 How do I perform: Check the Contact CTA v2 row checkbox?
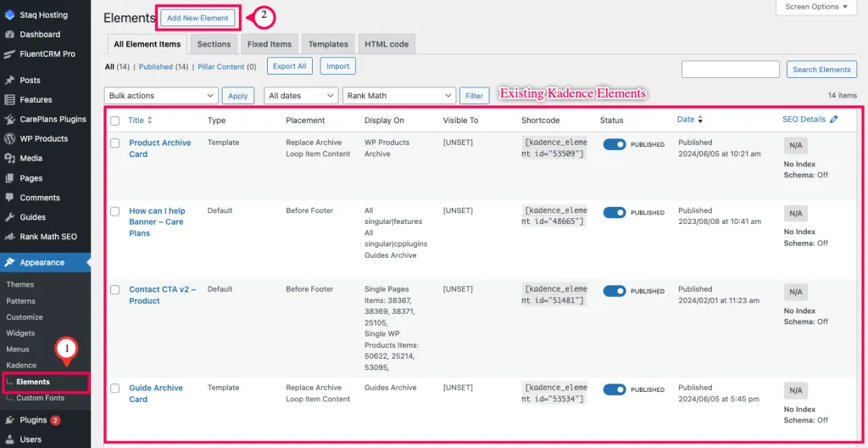pyautogui.click(x=114, y=289)
